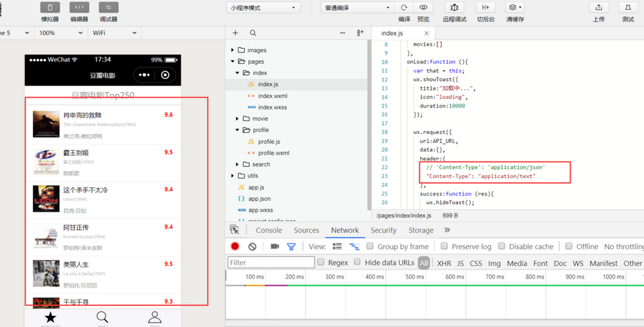Select the All network filter
This screenshot has width=644, height=327.
[x=424, y=263]
